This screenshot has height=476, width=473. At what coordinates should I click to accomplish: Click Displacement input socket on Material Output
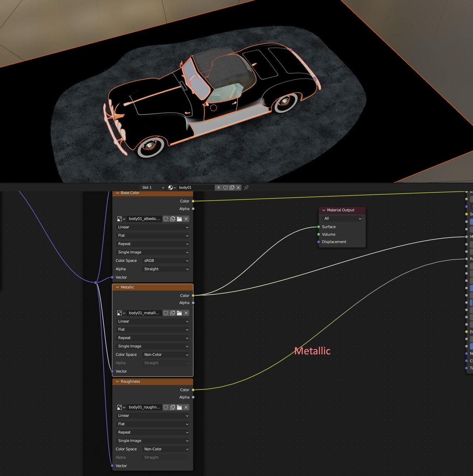tap(319, 242)
